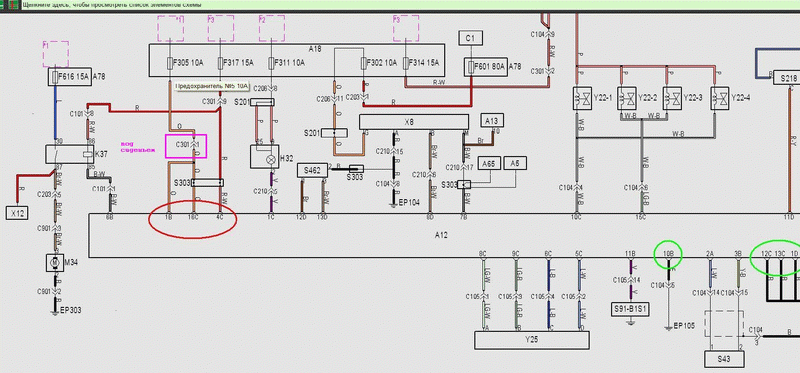Click pin 10C on module A12
The height and width of the screenshot is (373, 800).
click(x=576, y=217)
